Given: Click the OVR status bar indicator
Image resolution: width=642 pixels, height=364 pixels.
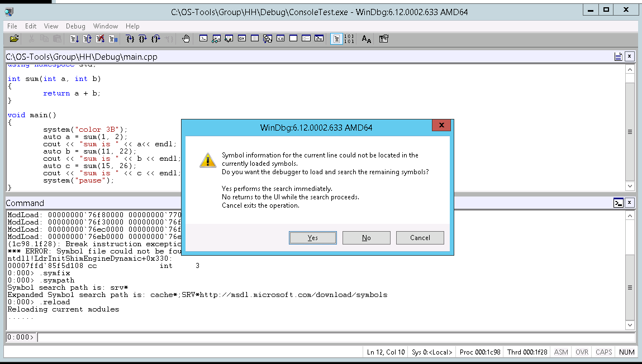Looking at the screenshot, I should (x=582, y=352).
